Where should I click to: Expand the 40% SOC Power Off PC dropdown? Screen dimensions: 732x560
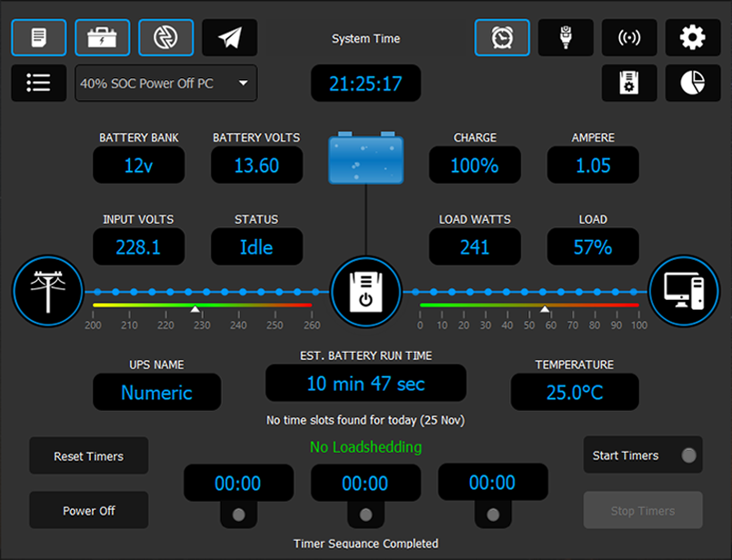[x=165, y=83]
